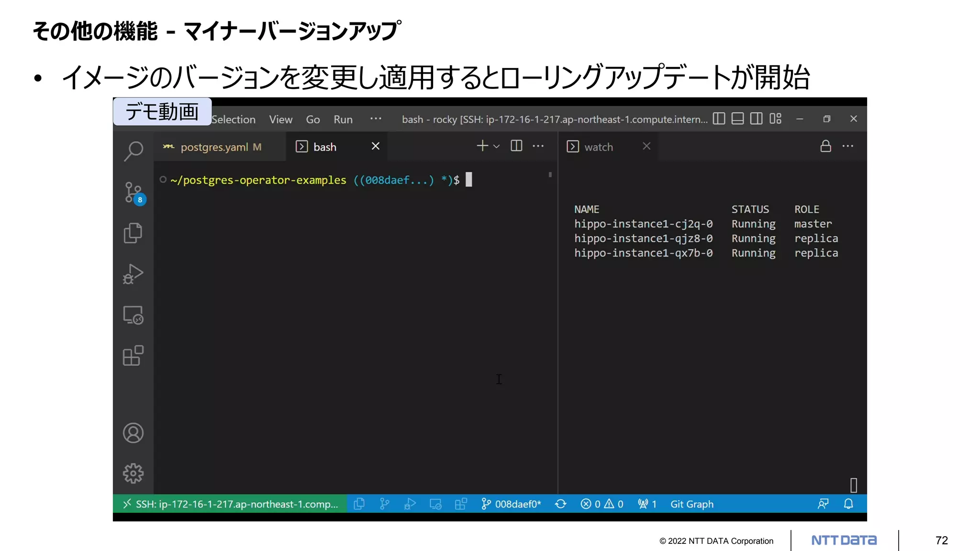This screenshot has width=980, height=551.
Task: Open Source Control with badge 8
Action: click(x=134, y=193)
